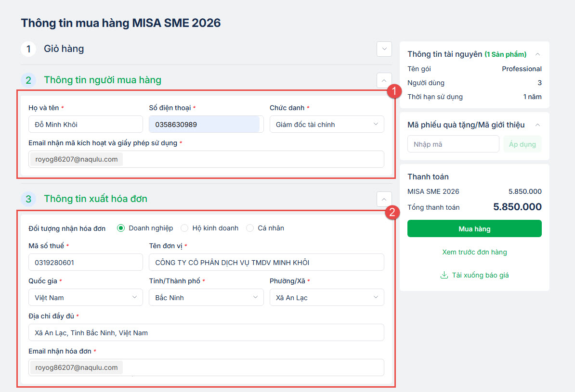Image resolution: width=575 pixels, height=392 pixels.
Task: Open the Chức danh dropdown
Action: coord(327,125)
